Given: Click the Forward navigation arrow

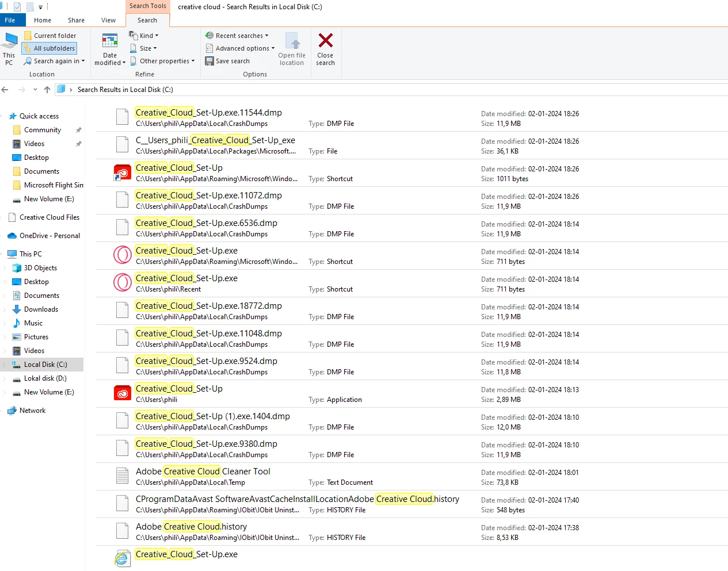Looking at the screenshot, I should tap(21, 90).
